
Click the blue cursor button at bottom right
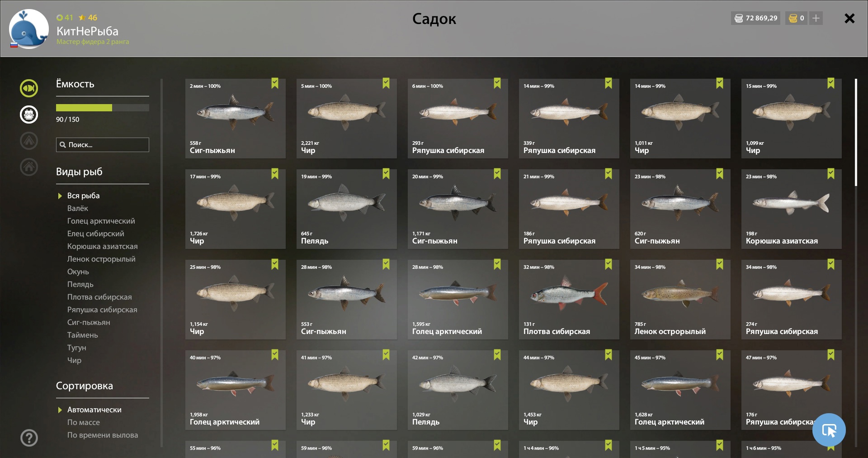[x=829, y=430]
